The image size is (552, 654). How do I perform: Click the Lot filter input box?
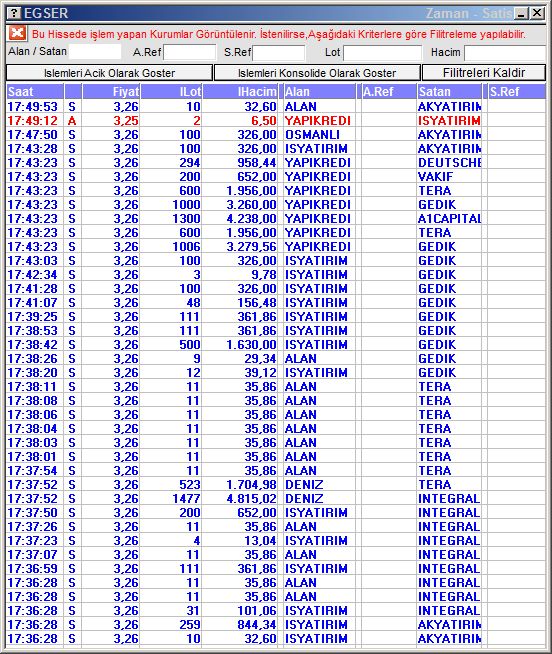pos(382,53)
